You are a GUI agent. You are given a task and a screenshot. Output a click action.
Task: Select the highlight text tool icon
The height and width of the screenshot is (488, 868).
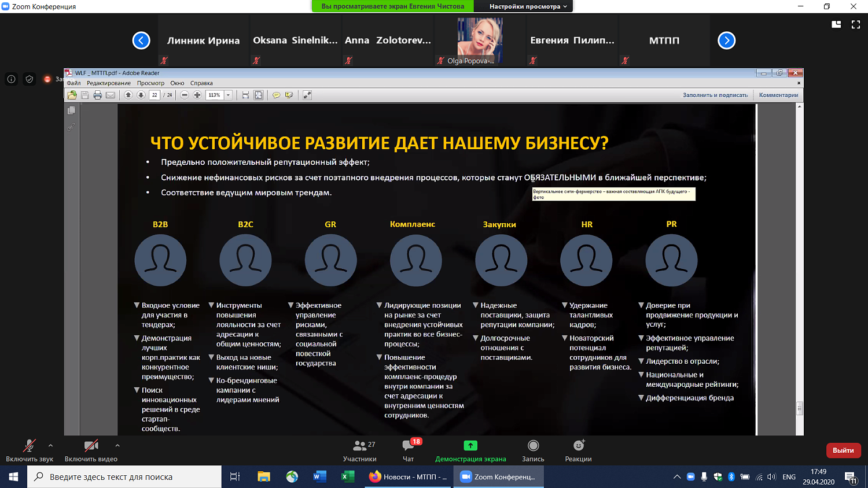289,95
